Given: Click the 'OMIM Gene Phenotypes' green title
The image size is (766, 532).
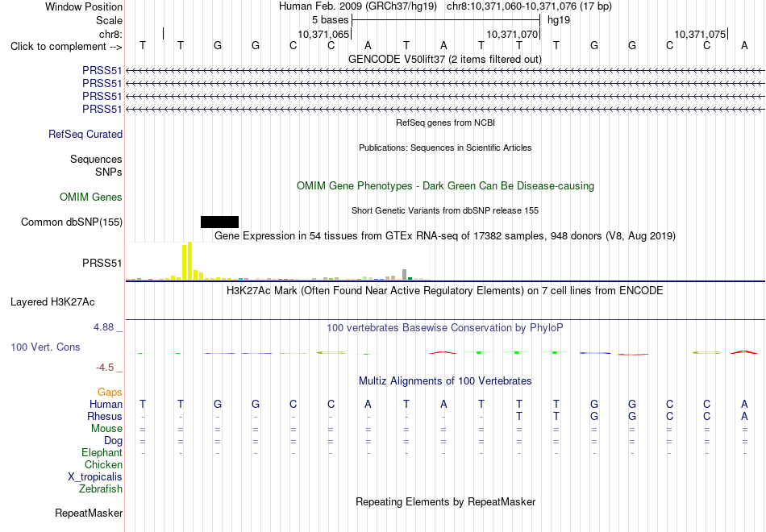Looking at the screenshot, I should click(446, 186).
